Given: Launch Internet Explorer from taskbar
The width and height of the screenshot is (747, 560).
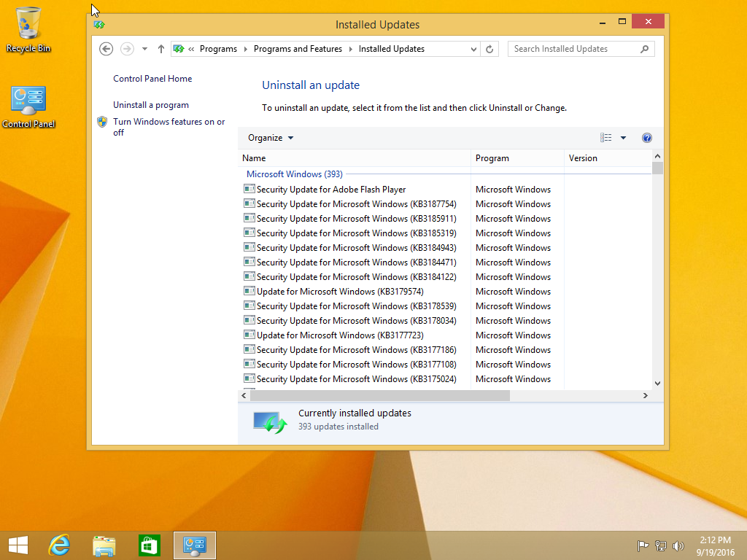Looking at the screenshot, I should tap(60, 545).
